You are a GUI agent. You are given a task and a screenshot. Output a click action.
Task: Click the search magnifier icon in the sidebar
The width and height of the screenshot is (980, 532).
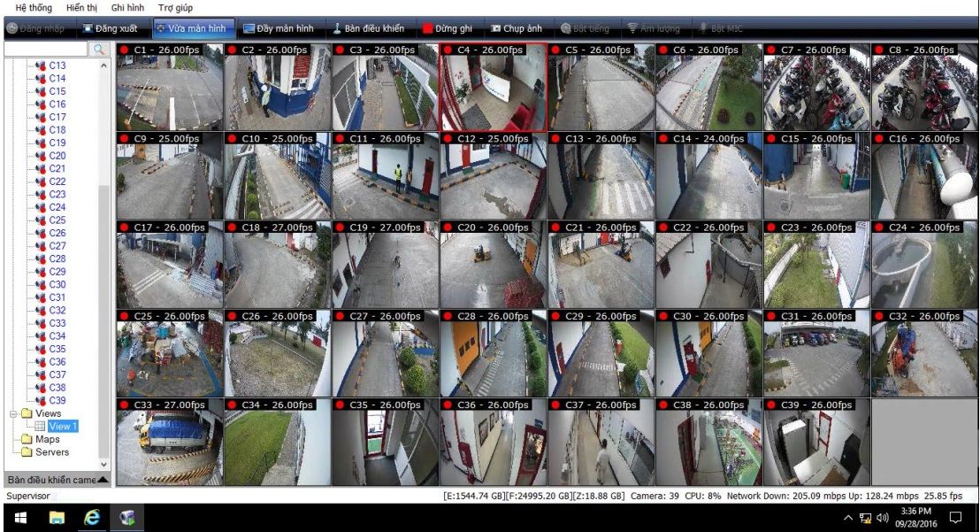point(100,50)
